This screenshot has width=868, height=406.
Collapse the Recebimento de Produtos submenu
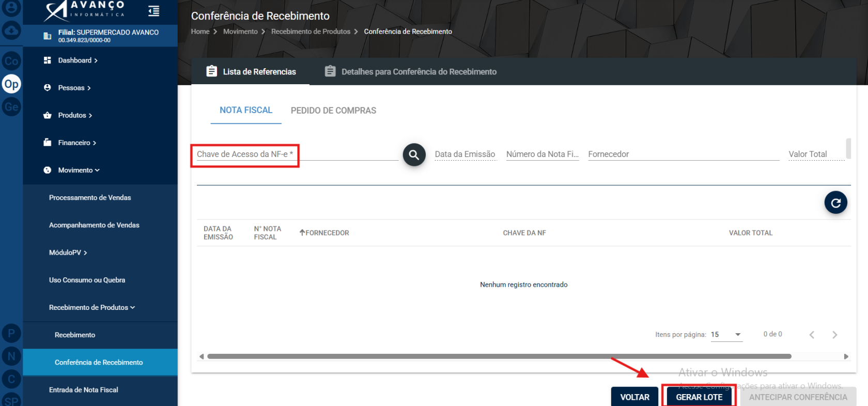[x=92, y=307]
